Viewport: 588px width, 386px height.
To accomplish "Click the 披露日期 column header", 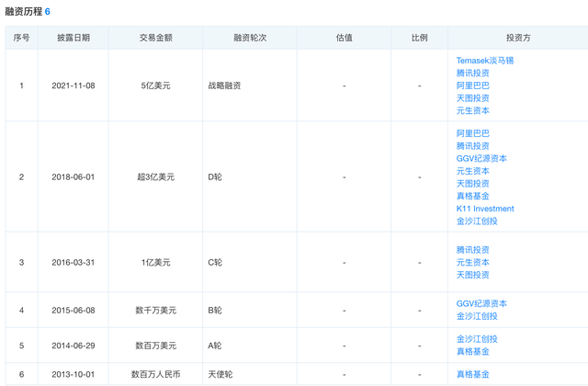I will (x=73, y=38).
